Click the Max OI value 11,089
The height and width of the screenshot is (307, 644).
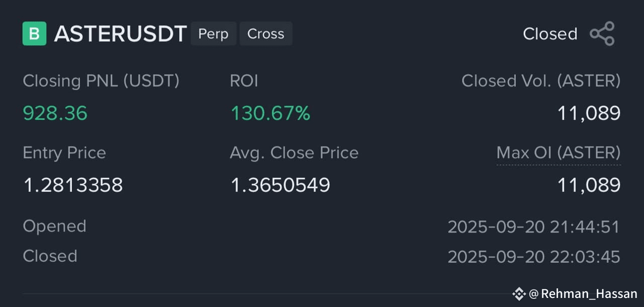tap(589, 185)
